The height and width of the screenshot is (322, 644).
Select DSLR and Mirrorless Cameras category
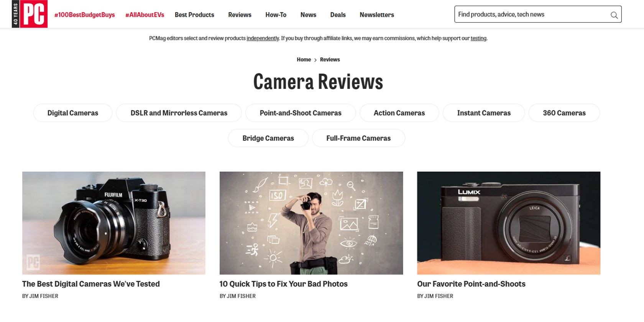coord(179,113)
